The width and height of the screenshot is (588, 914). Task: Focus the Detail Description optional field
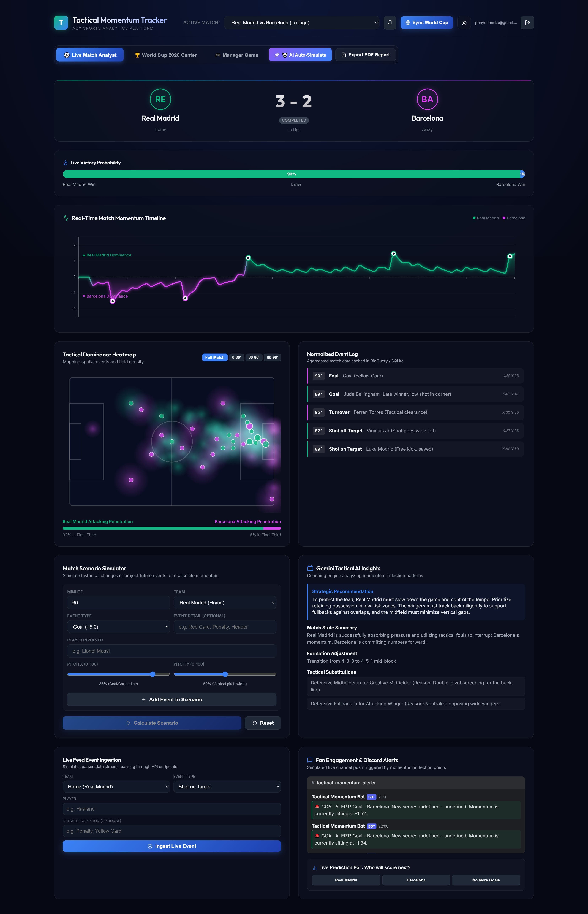(172, 831)
